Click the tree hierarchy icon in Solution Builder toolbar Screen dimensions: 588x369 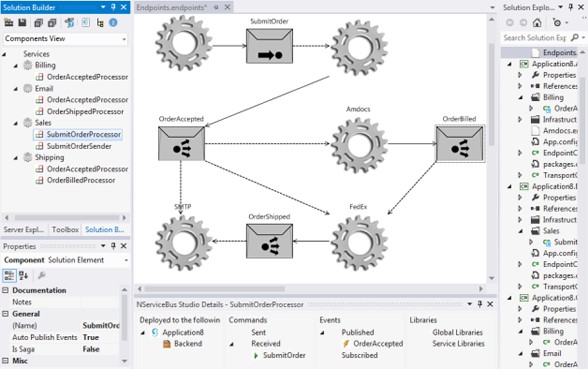click(x=100, y=23)
